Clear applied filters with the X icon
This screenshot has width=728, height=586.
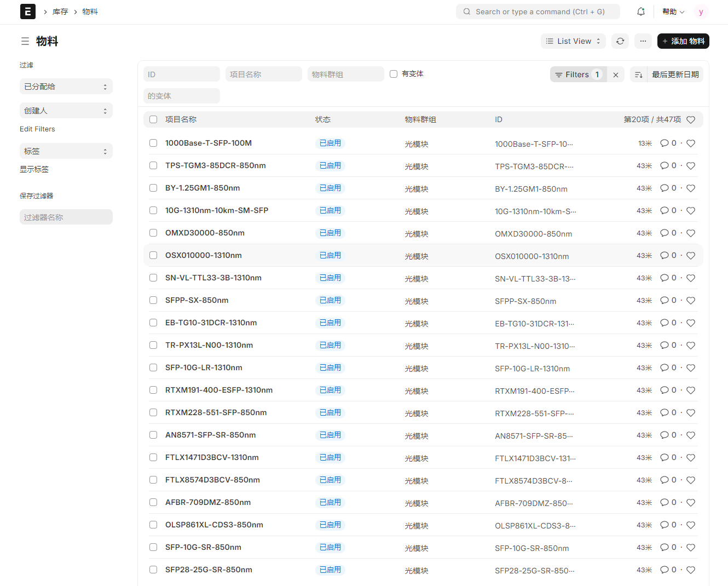click(616, 75)
